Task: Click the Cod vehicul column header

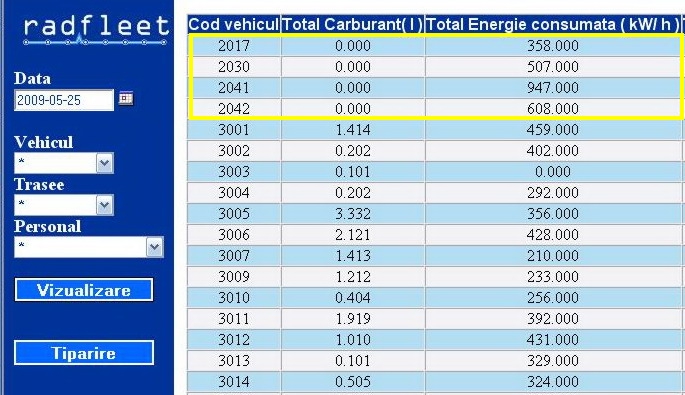Action: [x=234, y=24]
